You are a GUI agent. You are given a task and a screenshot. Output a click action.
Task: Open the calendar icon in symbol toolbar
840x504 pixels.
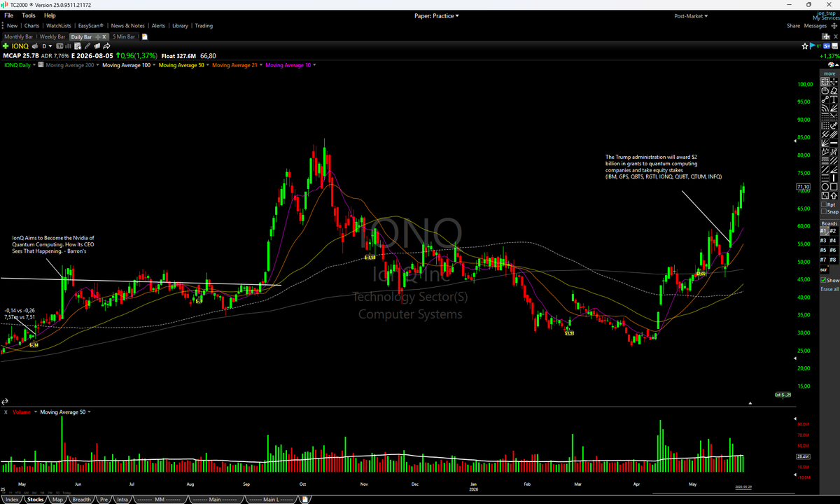78,46
